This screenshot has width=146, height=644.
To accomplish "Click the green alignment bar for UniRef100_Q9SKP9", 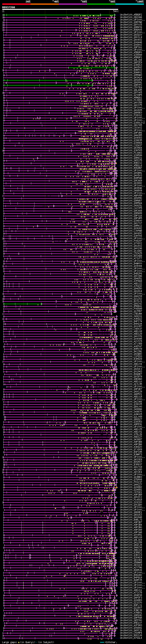I will pos(48,80).
